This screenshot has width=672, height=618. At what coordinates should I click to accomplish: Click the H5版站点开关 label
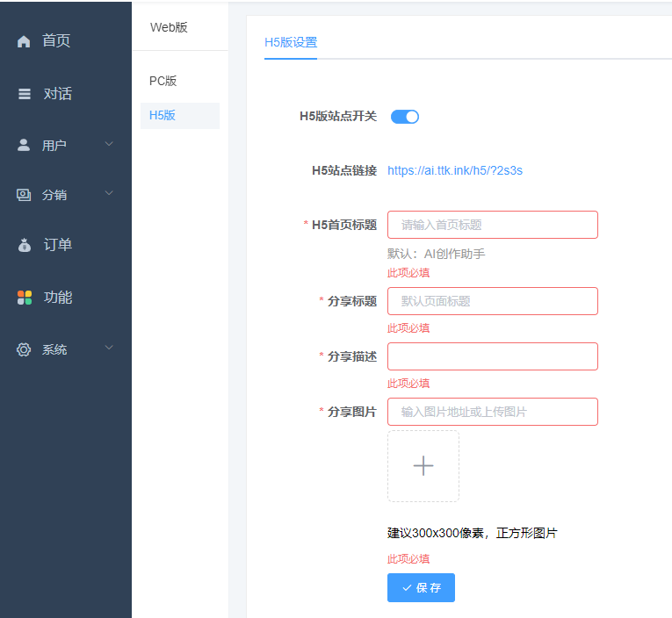(x=338, y=116)
